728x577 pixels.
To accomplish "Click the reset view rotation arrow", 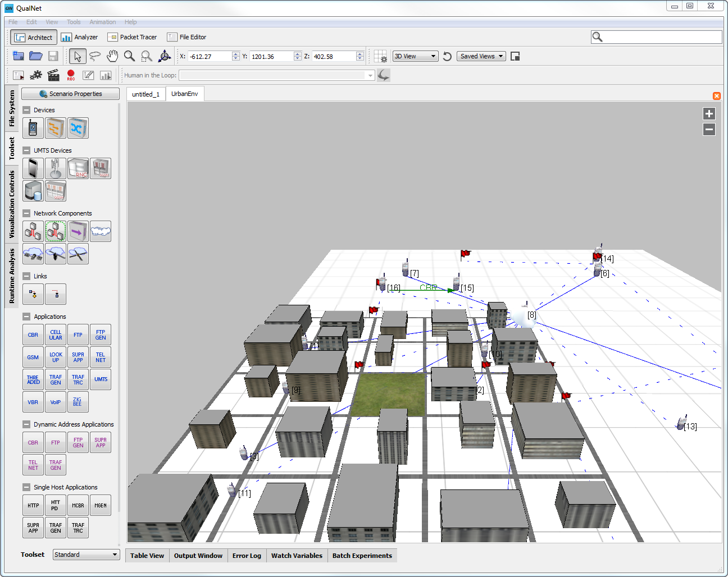I will click(x=447, y=56).
